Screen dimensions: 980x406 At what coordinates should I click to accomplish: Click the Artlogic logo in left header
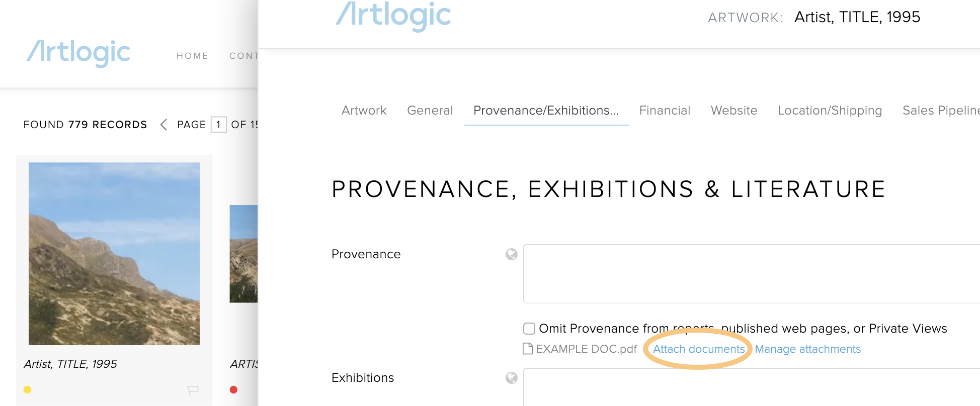point(78,53)
